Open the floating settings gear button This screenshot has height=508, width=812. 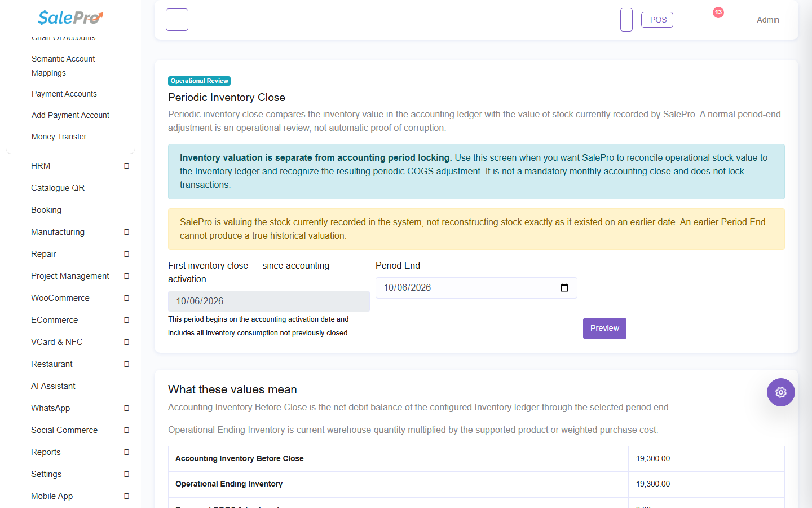pyautogui.click(x=781, y=392)
